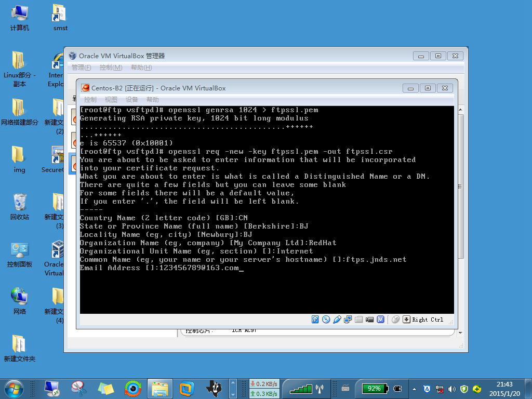
Task: Click the taskbar toolbar down arrow
Action: 233,395
